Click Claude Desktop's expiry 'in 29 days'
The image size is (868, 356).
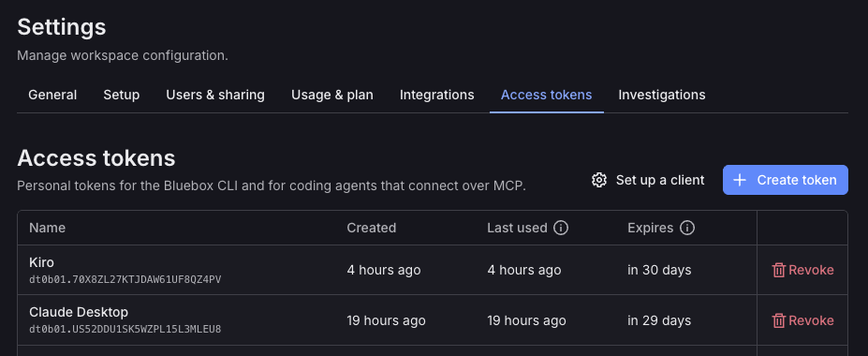[x=659, y=320]
